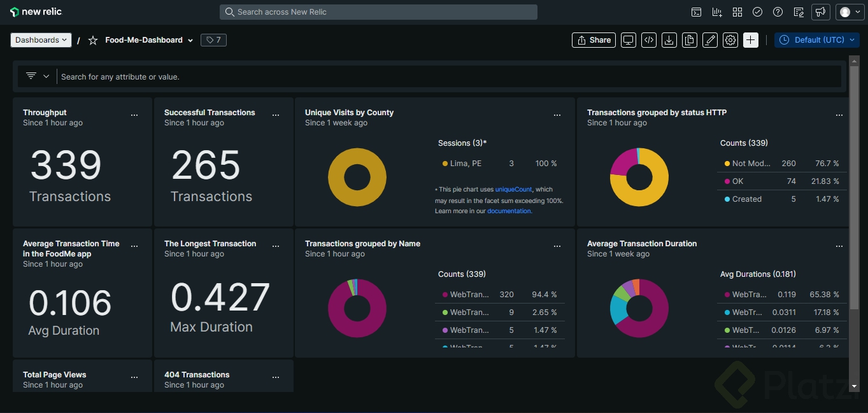
Task: Open options menu on Average Transaction Duration widget
Action: [x=839, y=246]
